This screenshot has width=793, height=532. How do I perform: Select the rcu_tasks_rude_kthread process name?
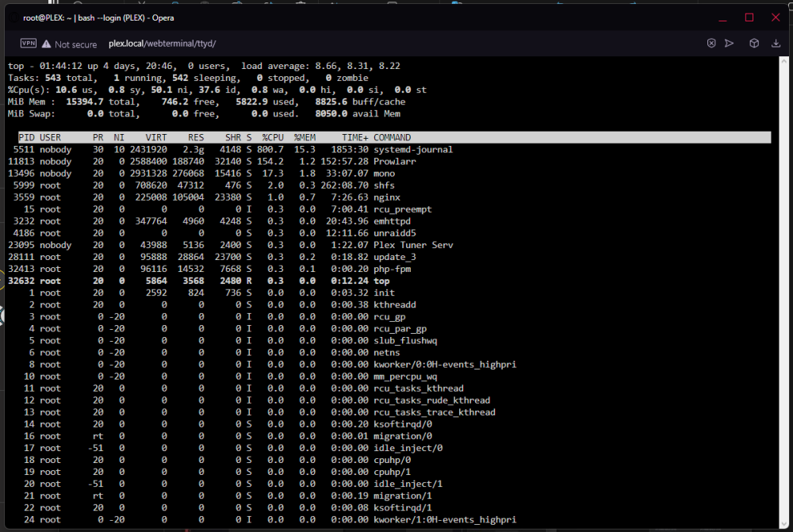point(432,400)
